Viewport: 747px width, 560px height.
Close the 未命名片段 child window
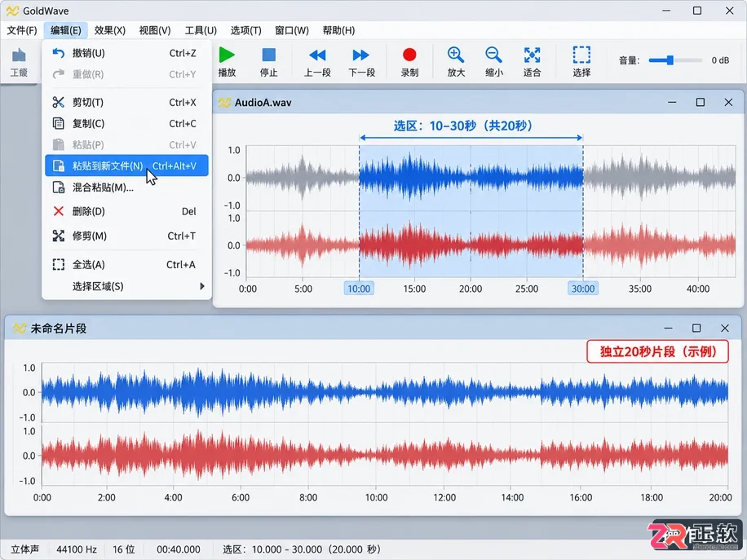pos(725,329)
